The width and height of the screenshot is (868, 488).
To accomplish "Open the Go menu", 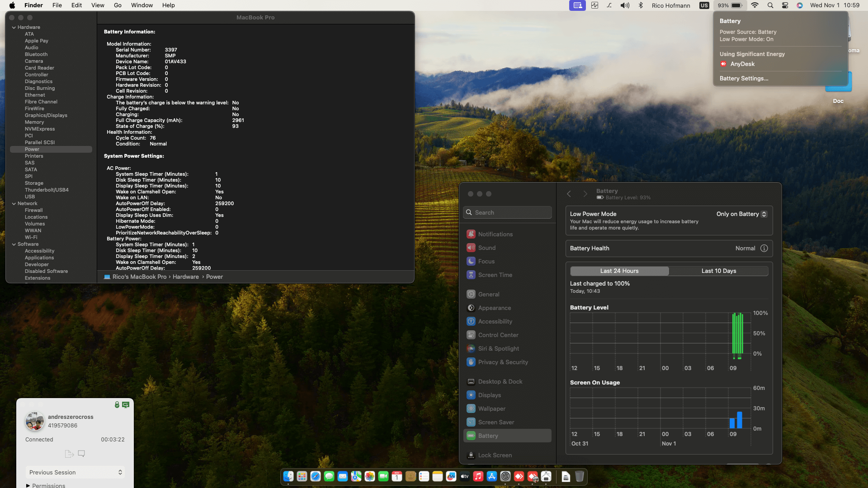I will 118,5.
